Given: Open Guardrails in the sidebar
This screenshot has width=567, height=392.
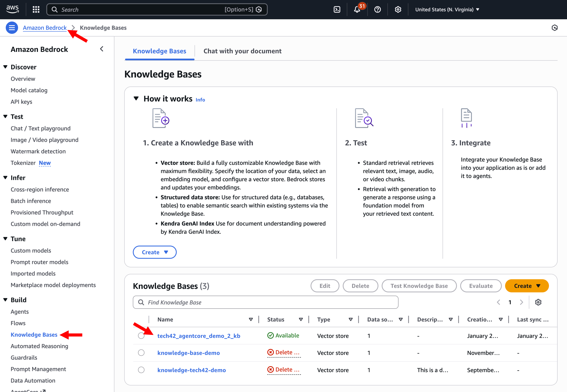Looking at the screenshot, I should [24, 358].
